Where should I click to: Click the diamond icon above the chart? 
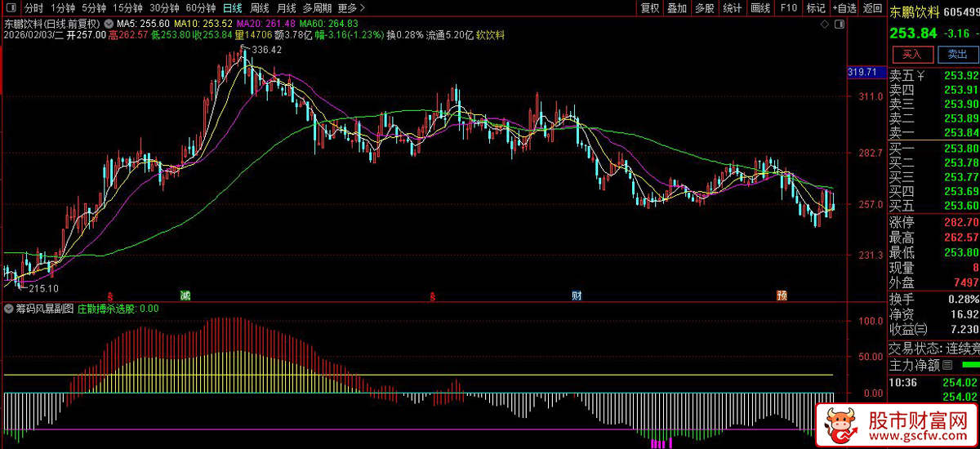pos(823,24)
